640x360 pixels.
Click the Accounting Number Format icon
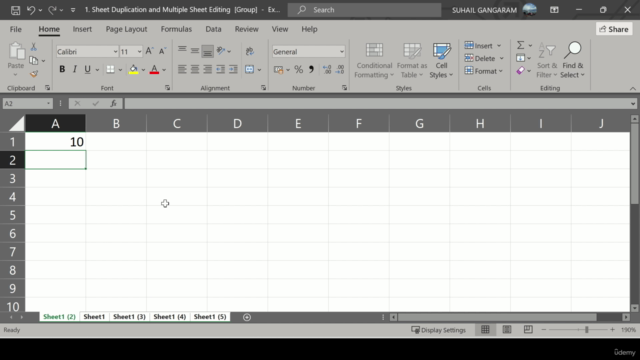click(x=279, y=69)
